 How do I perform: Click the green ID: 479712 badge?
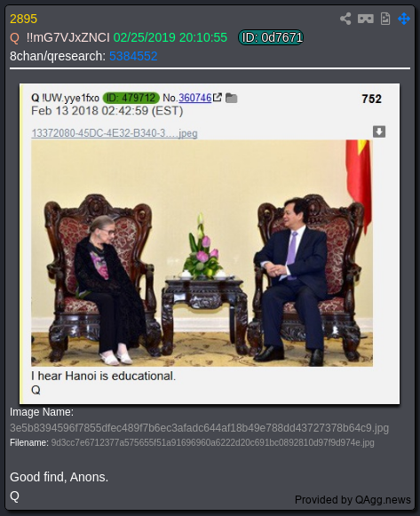click(131, 98)
